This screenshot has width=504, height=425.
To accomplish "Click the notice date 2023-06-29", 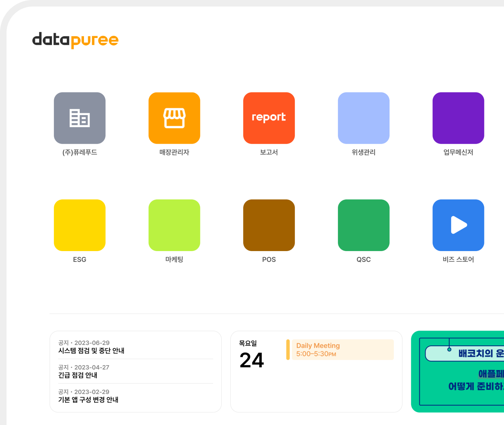I will (92, 343).
